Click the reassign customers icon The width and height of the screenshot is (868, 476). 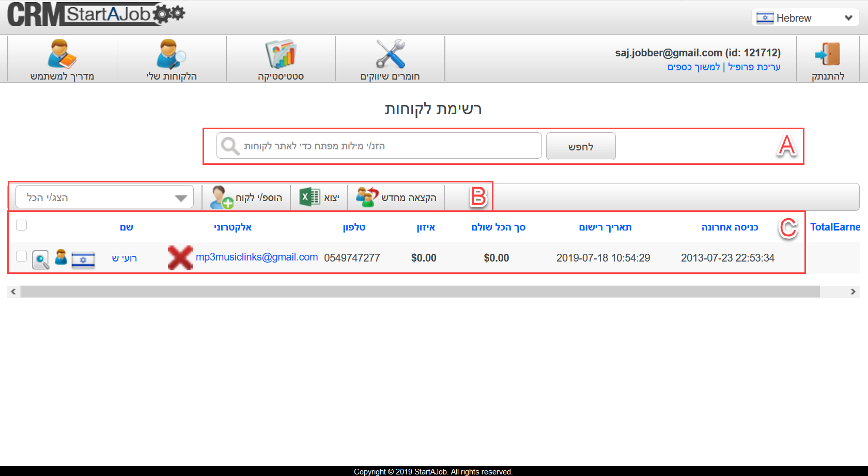pos(367,197)
